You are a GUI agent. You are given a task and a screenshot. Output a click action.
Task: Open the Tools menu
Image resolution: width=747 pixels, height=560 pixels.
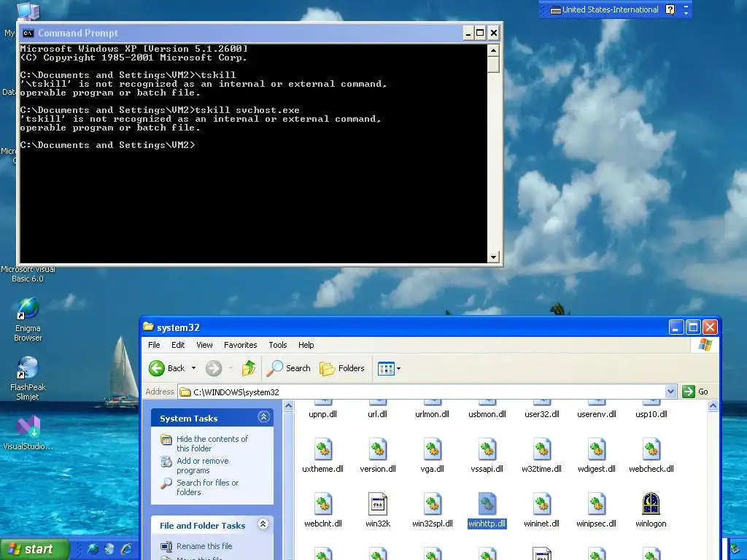coord(278,345)
